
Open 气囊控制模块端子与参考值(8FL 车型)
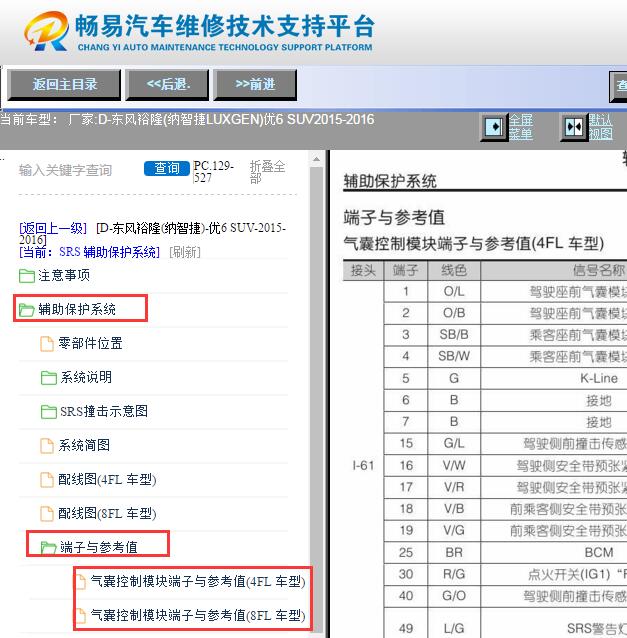pyautogui.click(x=198, y=615)
